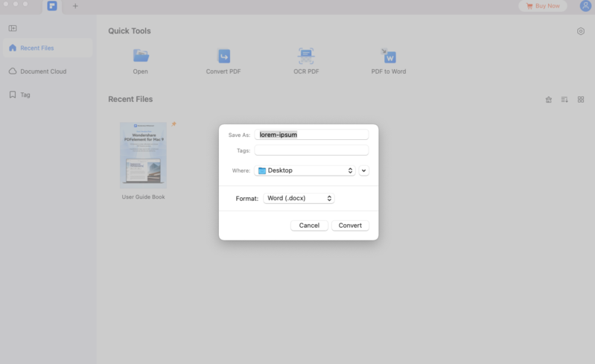This screenshot has width=595, height=364.
Task: Select Recent Files in the sidebar
Action: pyautogui.click(x=48, y=48)
